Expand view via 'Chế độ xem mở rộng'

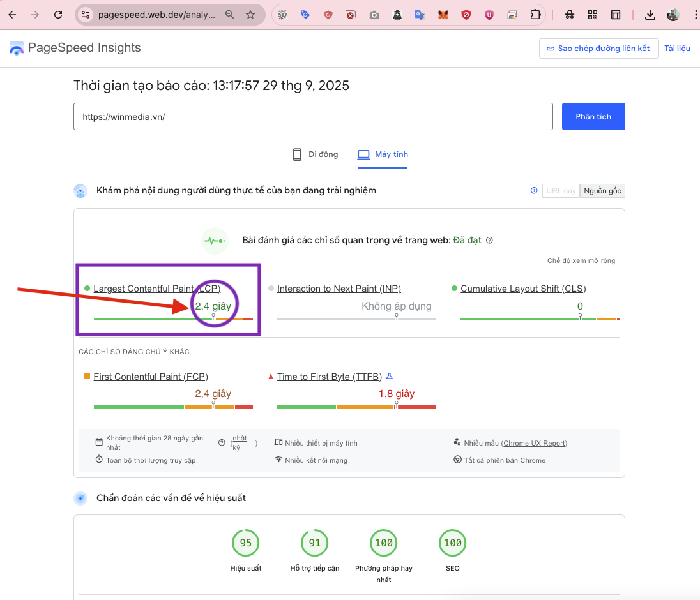(x=581, y=260)
